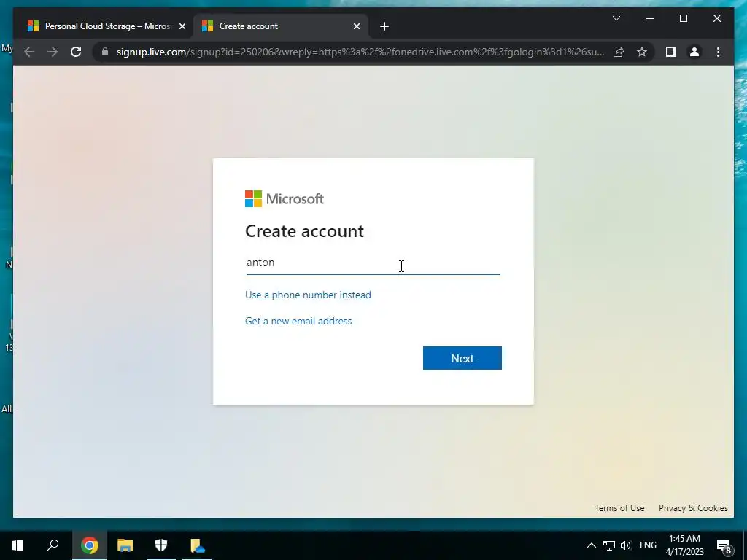Share this page using share icon

pyautogui.click(x=619, y=52)
